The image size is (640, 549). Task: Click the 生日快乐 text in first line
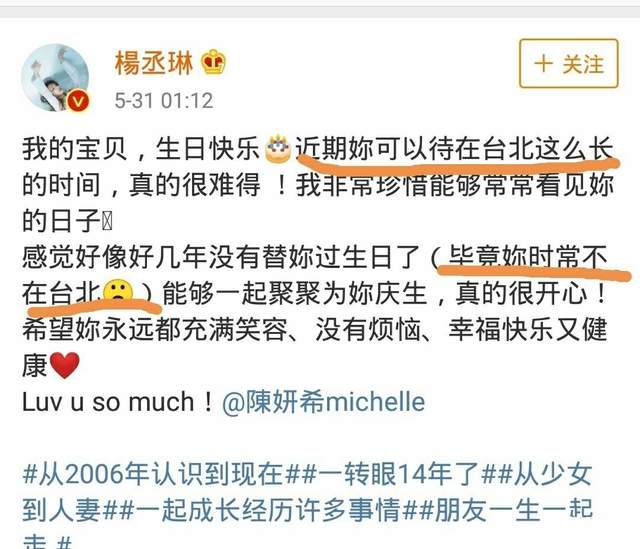pyautogui.click(x=208, y=149)
